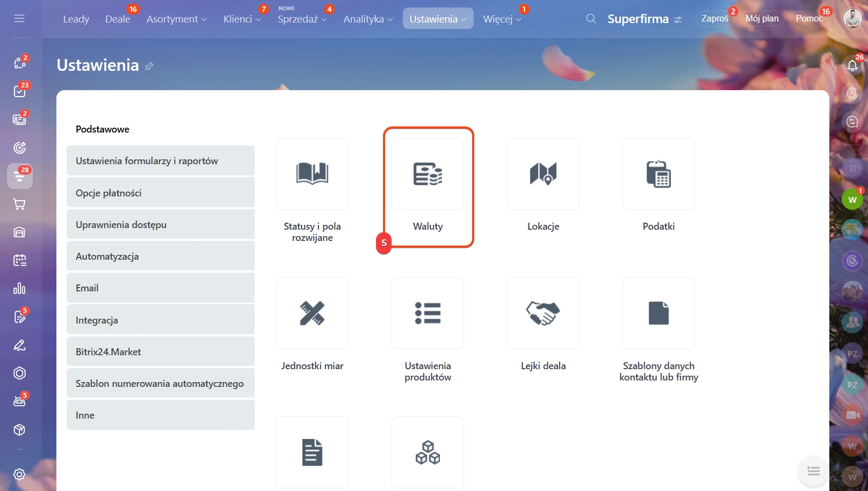Screen dimensions: 868x491
Task: Open the target goal sidebar icon
Action: pos(20,148)
